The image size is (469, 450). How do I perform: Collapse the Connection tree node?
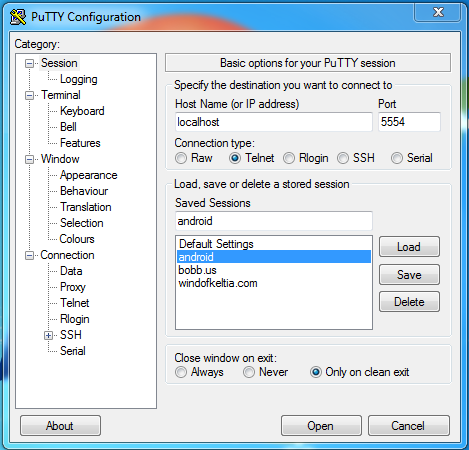tap(30, 255)
